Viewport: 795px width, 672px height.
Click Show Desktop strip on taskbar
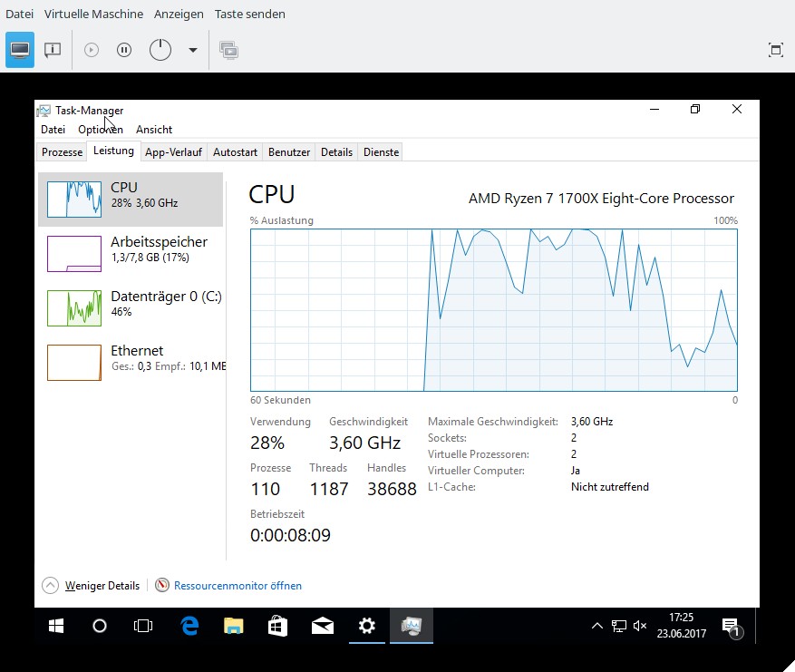pos(758,626)
